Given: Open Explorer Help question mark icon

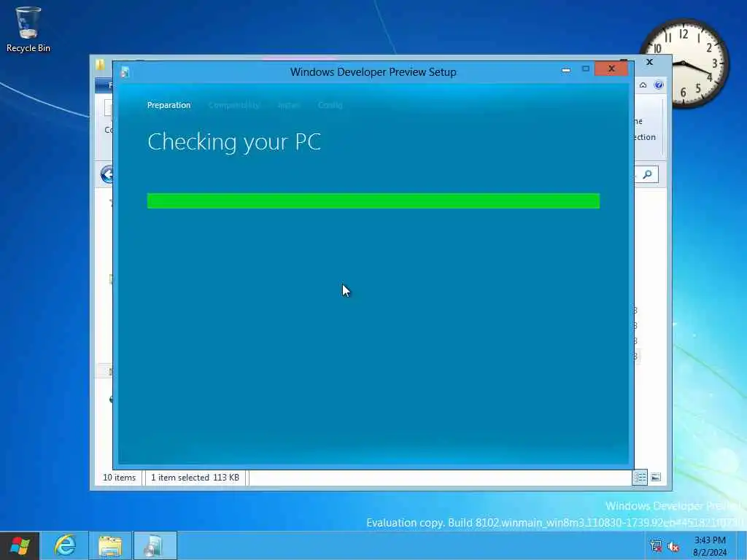Looking at the screenshot, I should (659, 85).
